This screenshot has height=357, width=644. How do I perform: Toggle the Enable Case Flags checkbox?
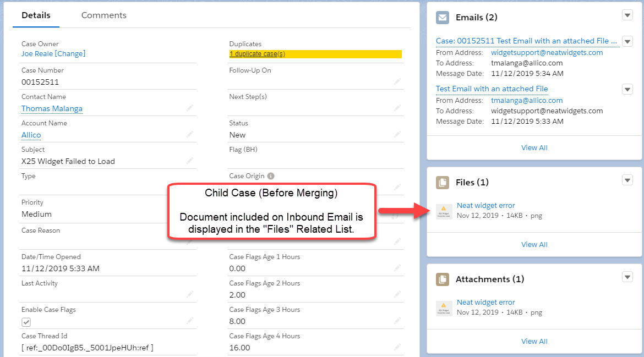pyautogui.click(x=26, y=322)
